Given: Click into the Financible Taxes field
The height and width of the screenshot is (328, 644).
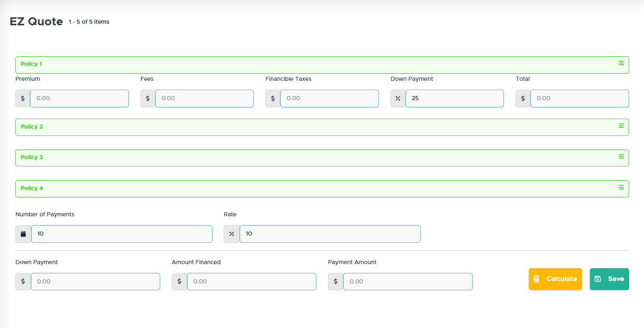Looking at the screenshot, I should click(x=329, y=98).
